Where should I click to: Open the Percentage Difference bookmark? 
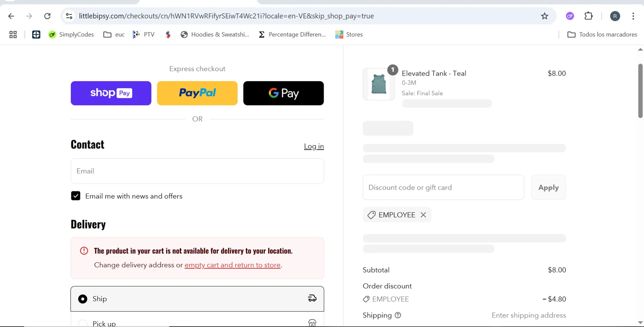[x=292, y=35]
